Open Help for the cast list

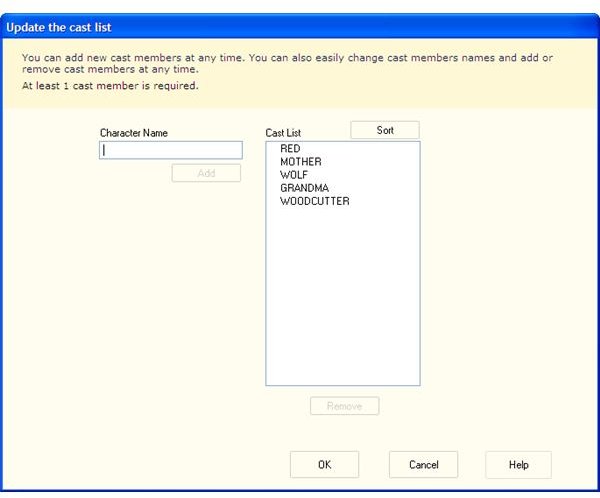point(518,464)
